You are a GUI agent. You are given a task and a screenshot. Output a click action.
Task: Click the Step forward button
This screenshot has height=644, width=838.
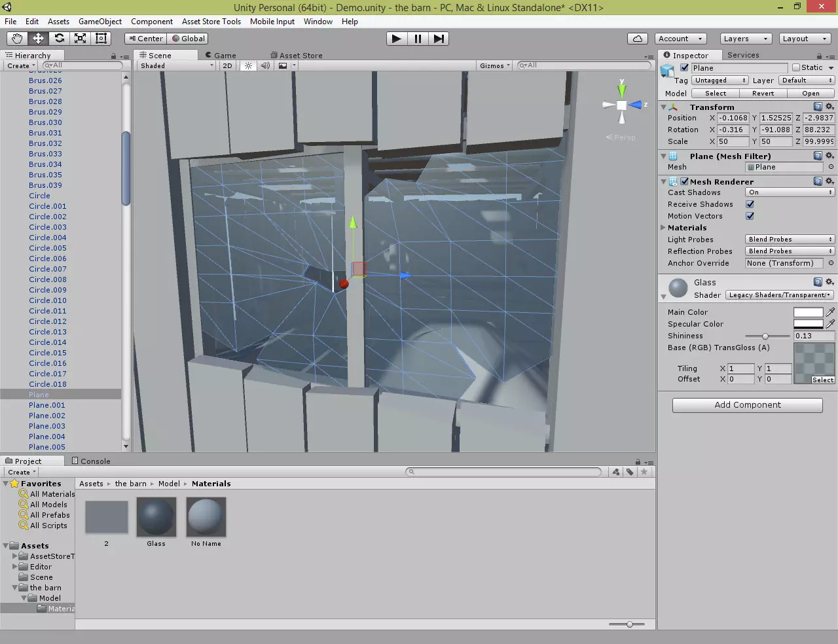click(439, 39)
